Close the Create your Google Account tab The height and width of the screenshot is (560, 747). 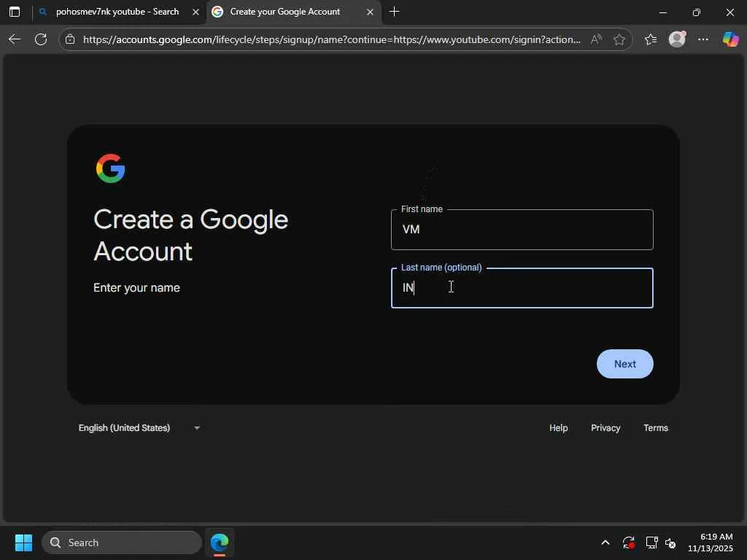pos(370,12)
